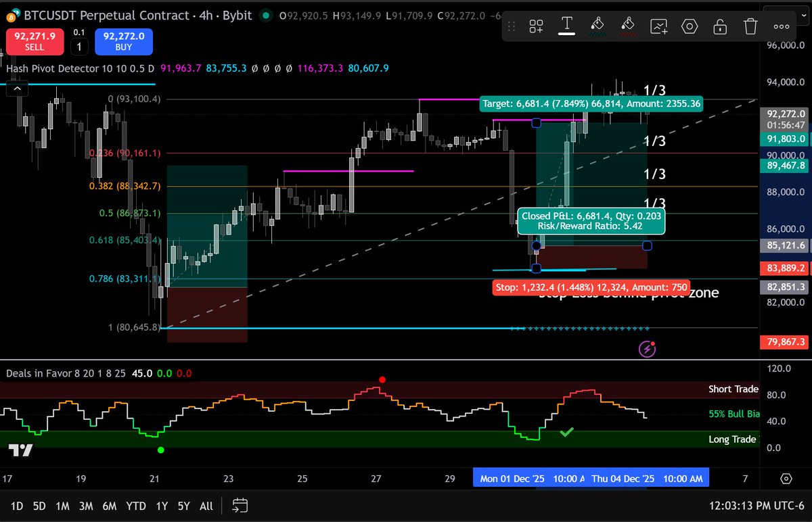This screenshot has height=522, width=812.
Task: Open time axis settings hexagon icon
Action: coord(786,479)
